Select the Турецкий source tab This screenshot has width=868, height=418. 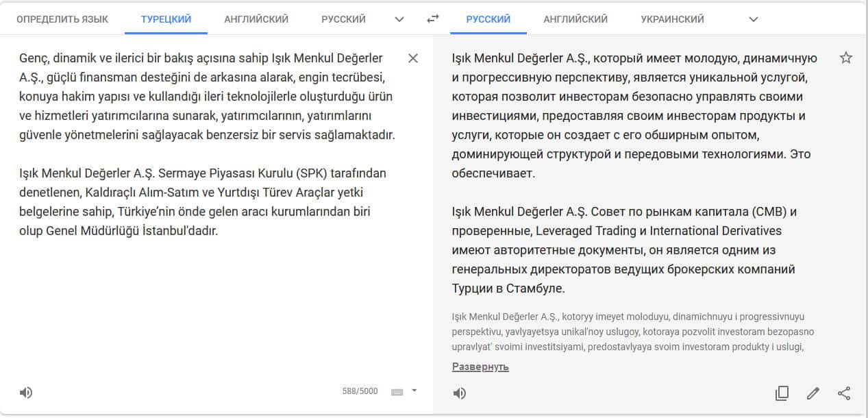pyautogui.click(x=166, y=19)
